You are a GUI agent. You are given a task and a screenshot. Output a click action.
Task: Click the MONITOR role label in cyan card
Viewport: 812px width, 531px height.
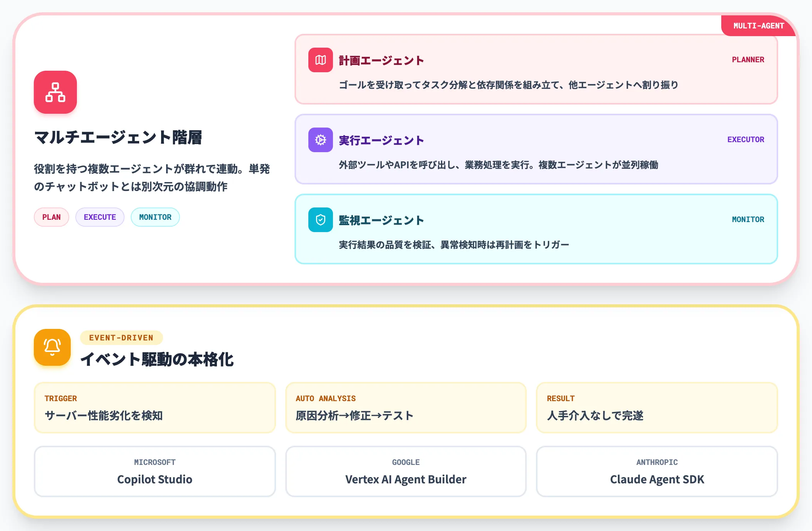748,219
